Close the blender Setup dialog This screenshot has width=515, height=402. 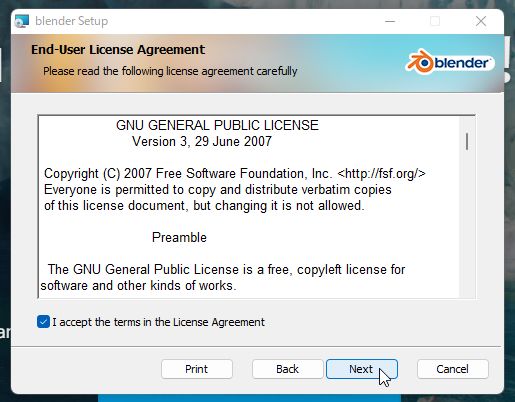point(481,21)
